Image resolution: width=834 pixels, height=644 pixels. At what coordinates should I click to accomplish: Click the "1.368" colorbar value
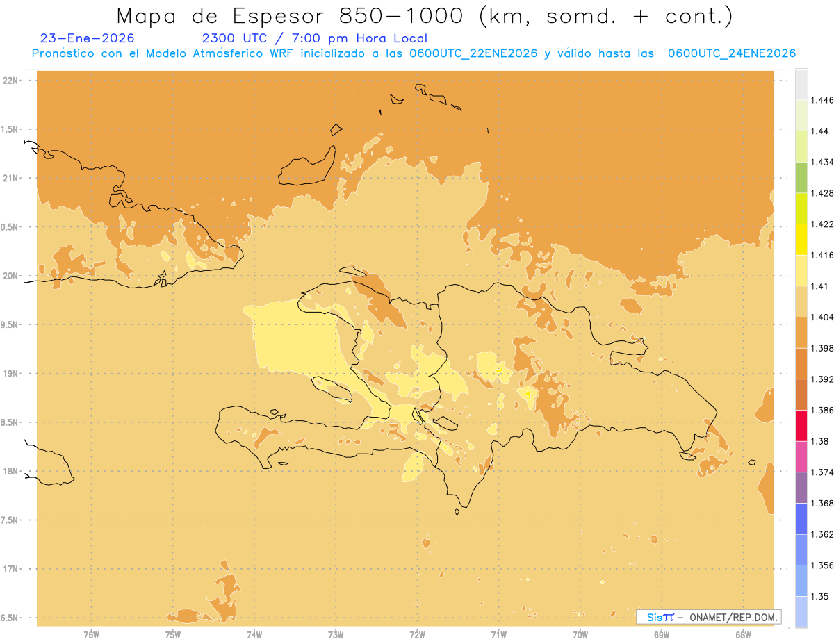822,503
